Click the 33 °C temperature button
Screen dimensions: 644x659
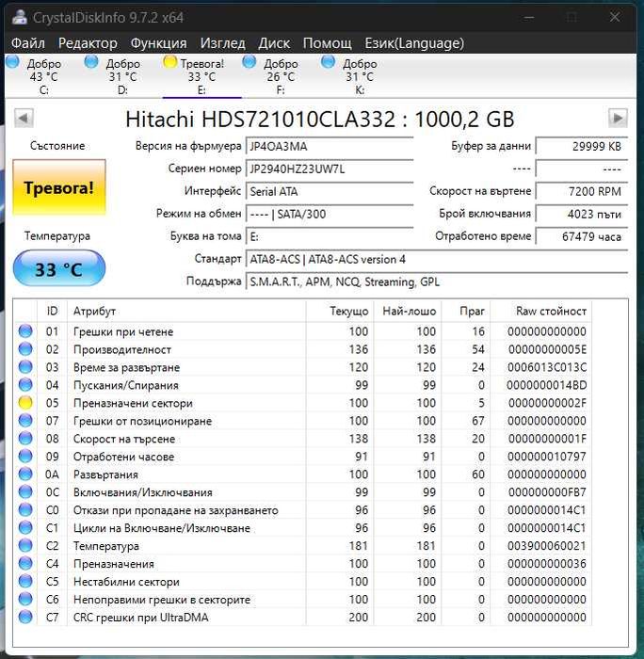[x=59, y=268]
